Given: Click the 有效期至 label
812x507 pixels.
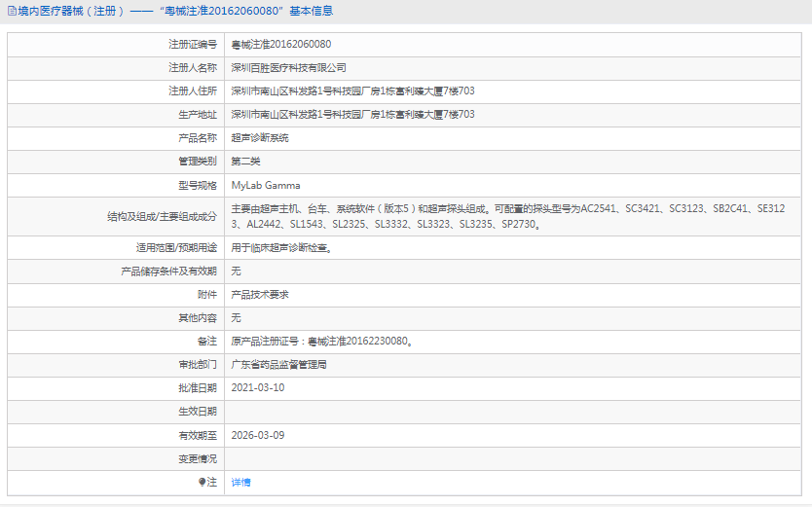Looking at the screenshot, I should (x=198, y=435).
